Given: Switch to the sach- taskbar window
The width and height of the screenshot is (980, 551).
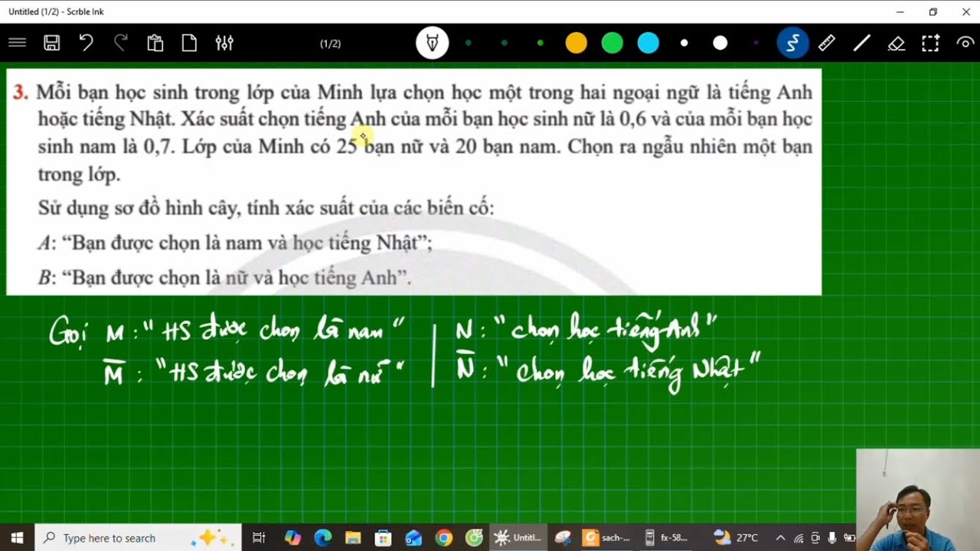Looking at the screenshot, I should pos(608,538).
